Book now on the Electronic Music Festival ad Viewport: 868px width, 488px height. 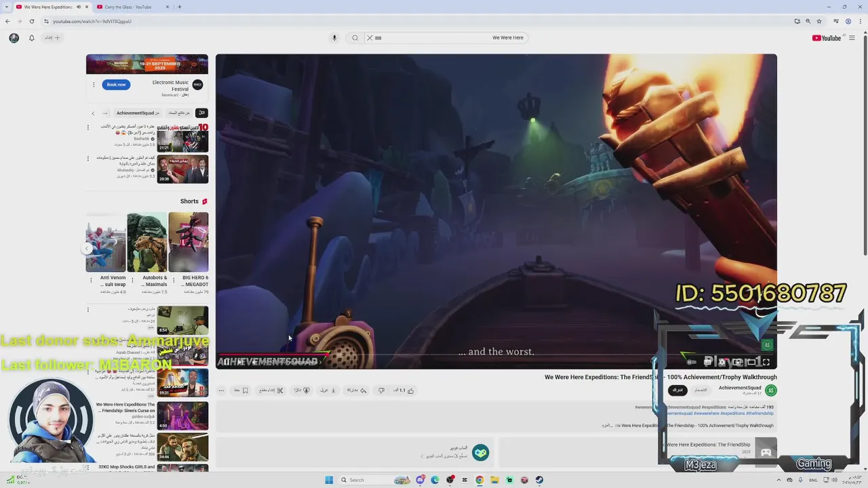click(116, 85)
